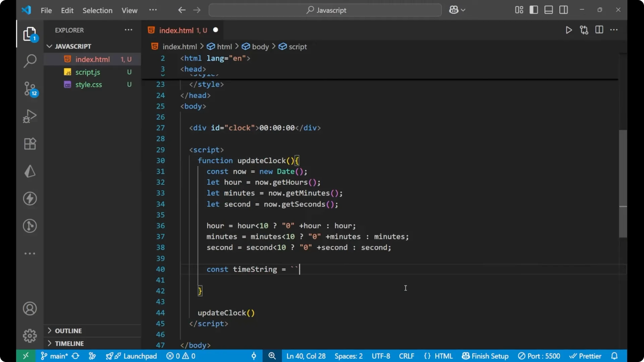
Task: Open the Manage settings gear icon
Action: coord(30,336)
